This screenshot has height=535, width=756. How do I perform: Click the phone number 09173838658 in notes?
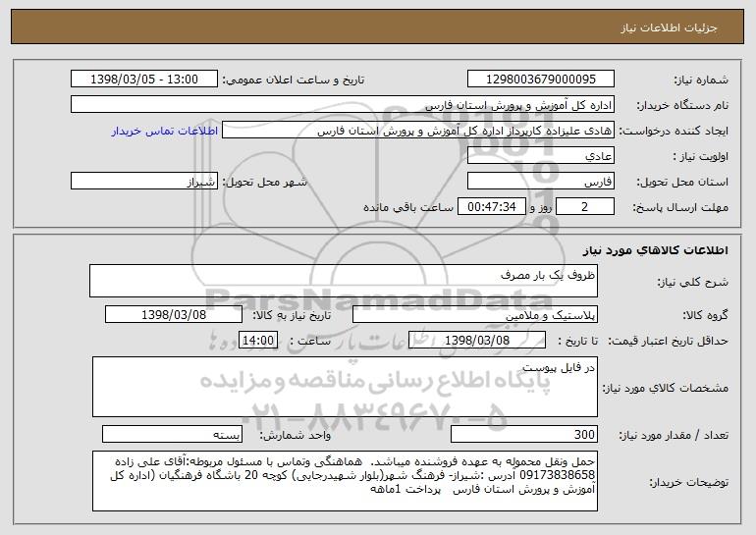pos(558,475)
